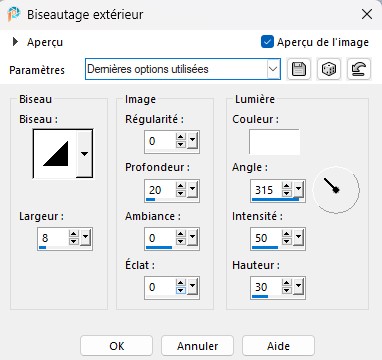The image size is (382, 360).
Task: Click the Annuler button
Action: 197,346
